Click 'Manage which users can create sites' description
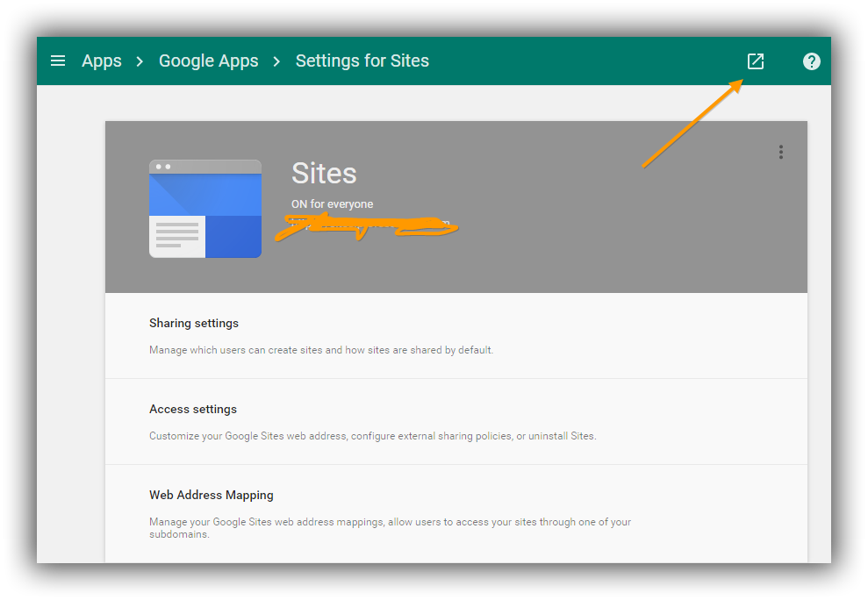868x600 pixels. point(321,350)
